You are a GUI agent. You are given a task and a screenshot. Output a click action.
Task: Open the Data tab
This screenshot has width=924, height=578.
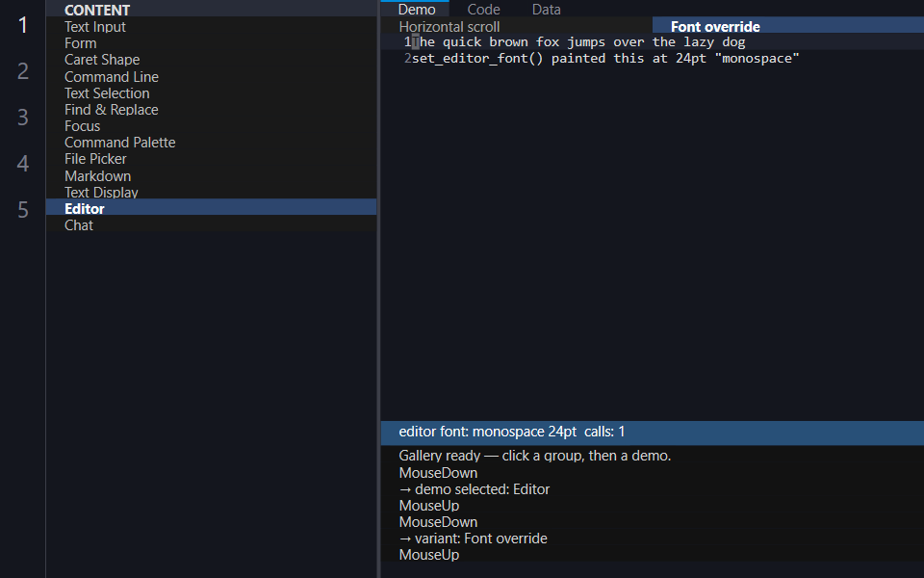547,9
